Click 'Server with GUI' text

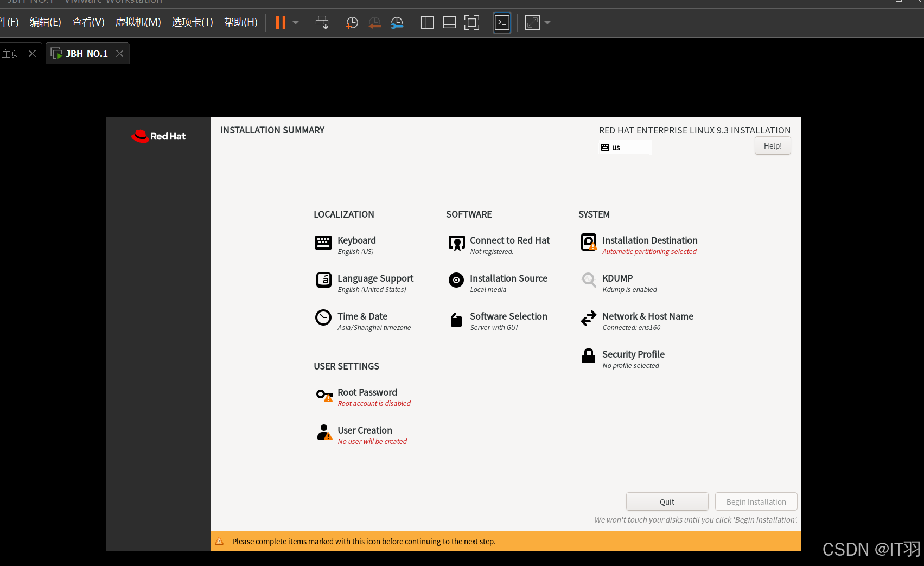(494, 328)
